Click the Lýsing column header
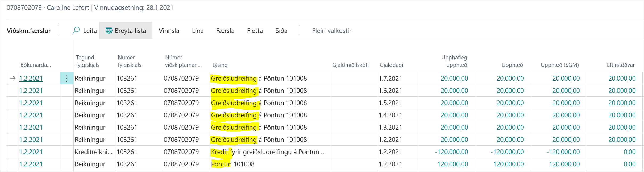The width and height of the screenshot is (644, 172). point(220,65)
